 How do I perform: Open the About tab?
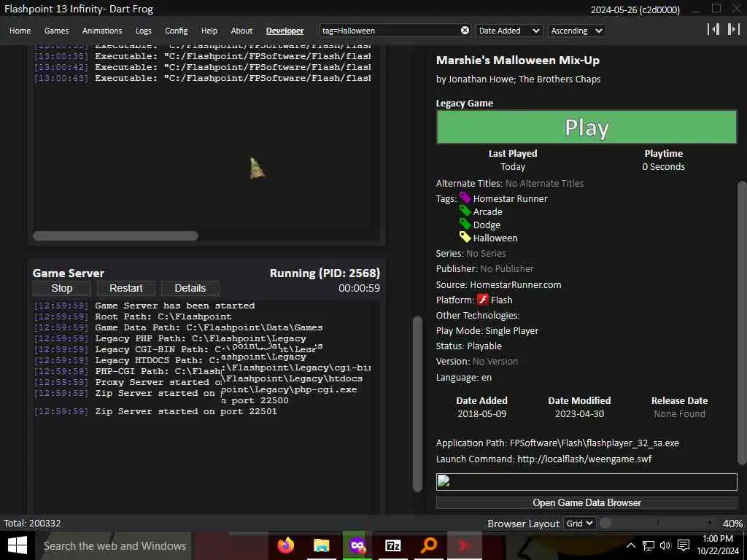coord(241,31)
